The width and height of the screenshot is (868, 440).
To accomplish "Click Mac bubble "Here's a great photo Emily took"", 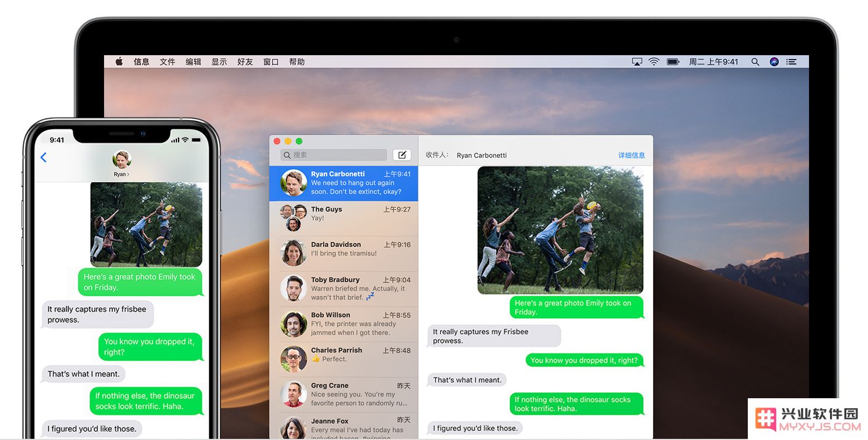I will tap(576, 307).
